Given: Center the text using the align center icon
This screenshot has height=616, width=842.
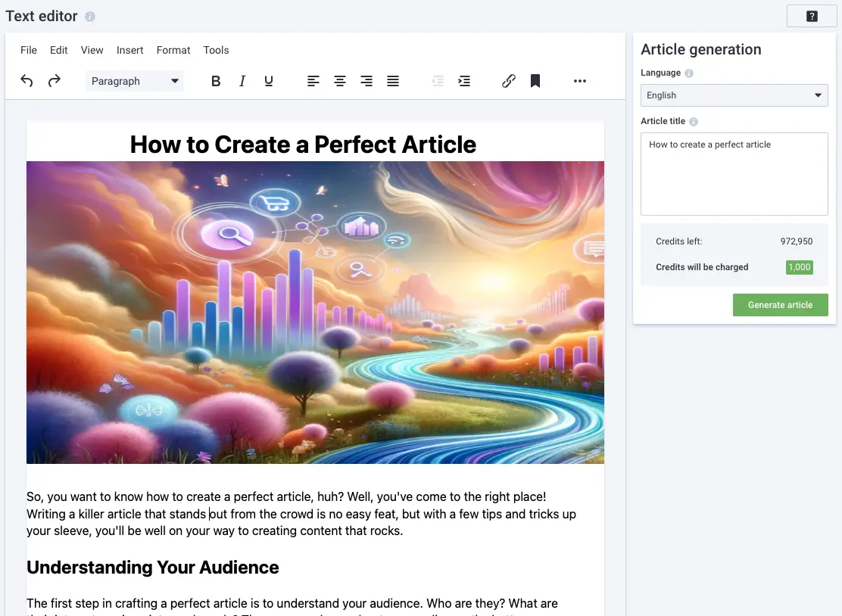Looking at the screenshot, I should point(340,81).
